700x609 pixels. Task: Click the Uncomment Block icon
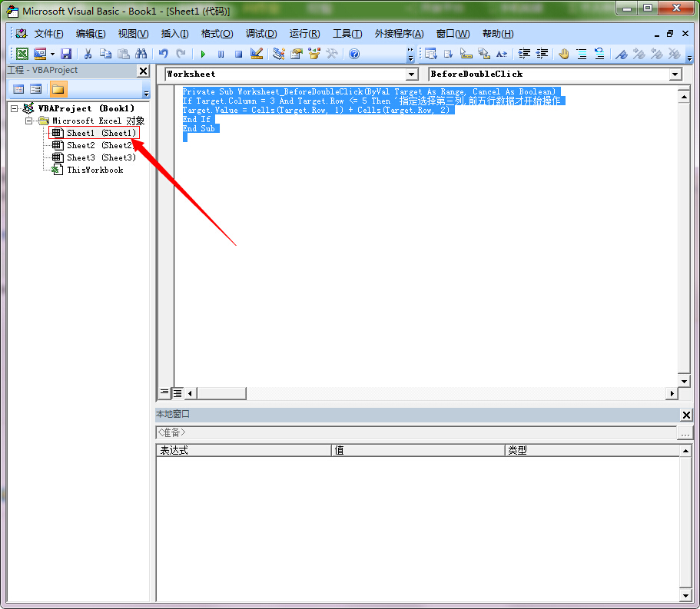click(599, 54)
